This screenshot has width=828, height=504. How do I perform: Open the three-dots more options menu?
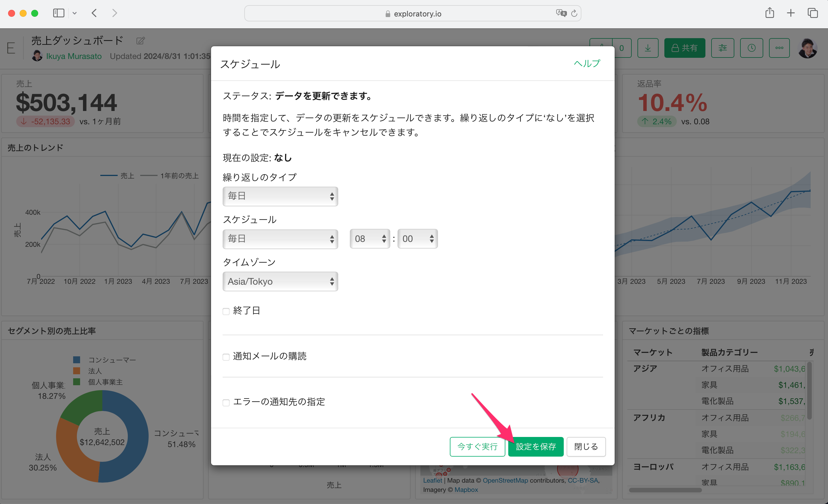click(x=779, y=48)
